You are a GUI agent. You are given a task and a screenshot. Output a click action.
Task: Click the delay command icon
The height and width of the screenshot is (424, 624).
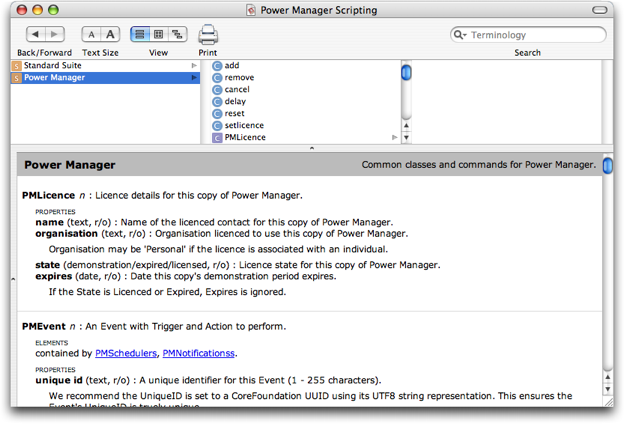[217, 102]
